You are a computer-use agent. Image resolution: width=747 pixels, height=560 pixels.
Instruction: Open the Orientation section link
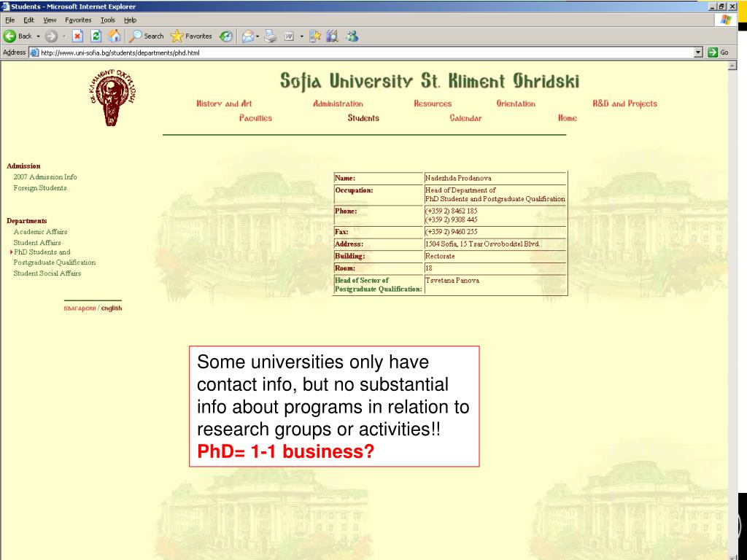(x=516, y=104)
